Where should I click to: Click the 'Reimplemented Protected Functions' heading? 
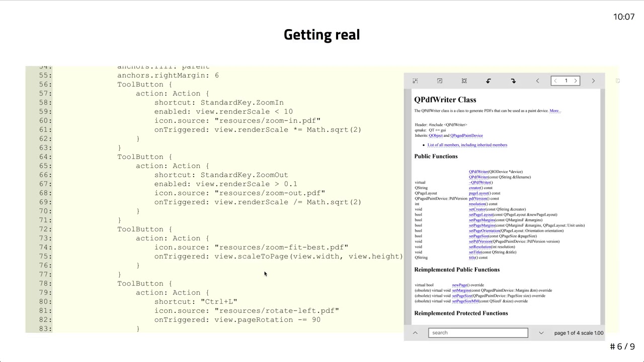click(461, 313)
